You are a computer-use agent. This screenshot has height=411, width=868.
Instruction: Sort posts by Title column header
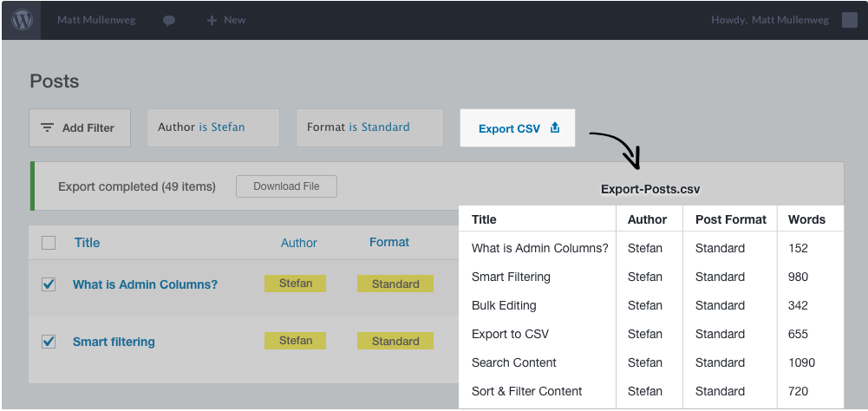point(87,243)
